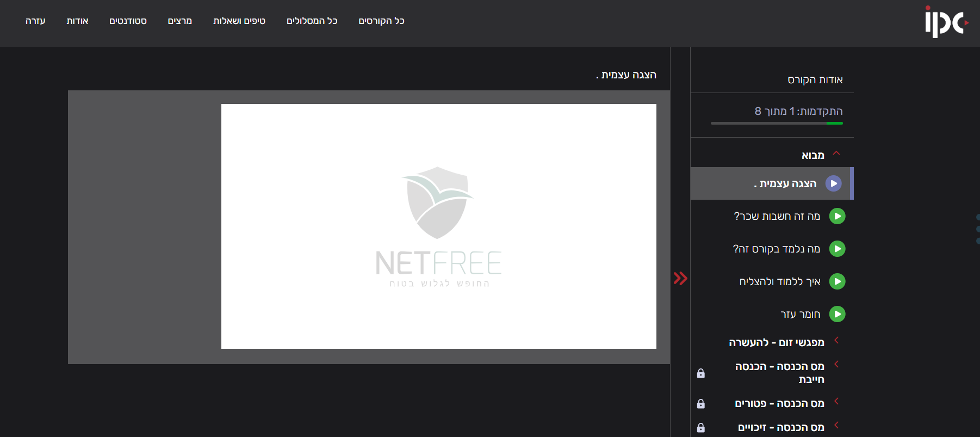This screenshot has width=980, height=437.
Task: Click the מס הכנסה - הכנסה חייבת section heading
Action: [x=780, y=373]
